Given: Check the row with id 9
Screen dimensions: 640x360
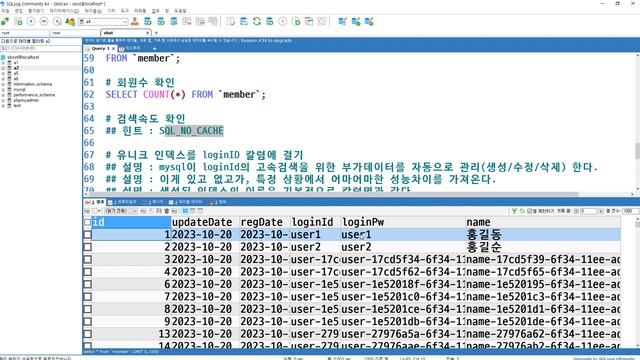Looking at the screenshot, I should 87,322.
